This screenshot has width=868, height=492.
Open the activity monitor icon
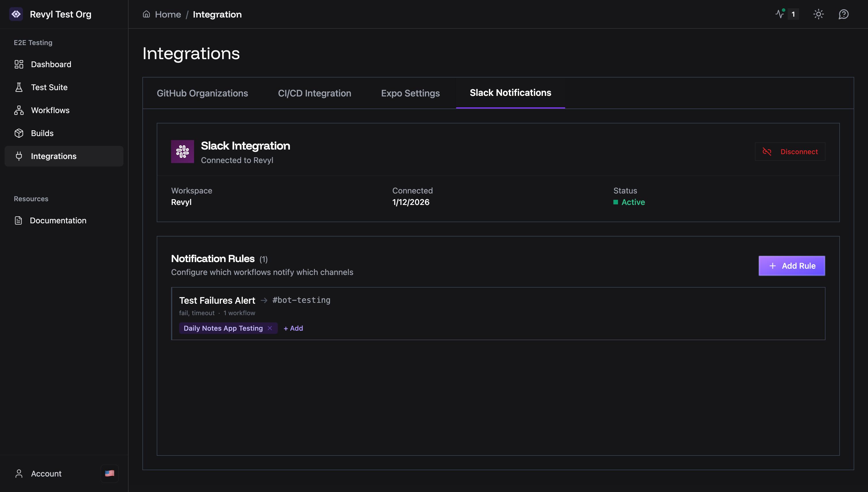click(x=780, y=14)
